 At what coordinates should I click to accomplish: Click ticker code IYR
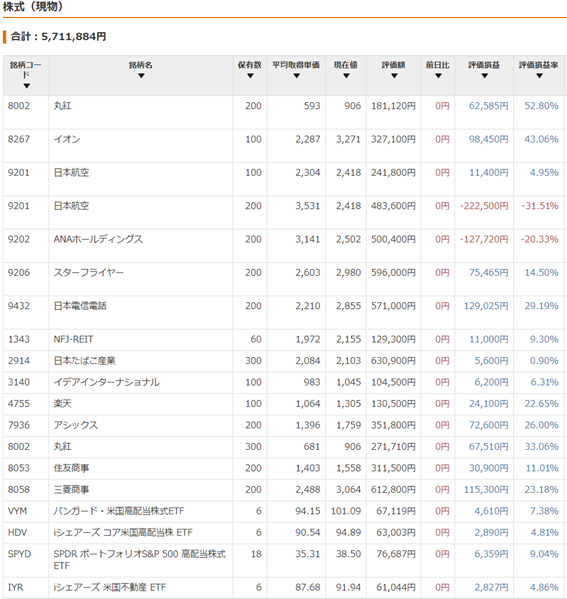tap(15, 587)
